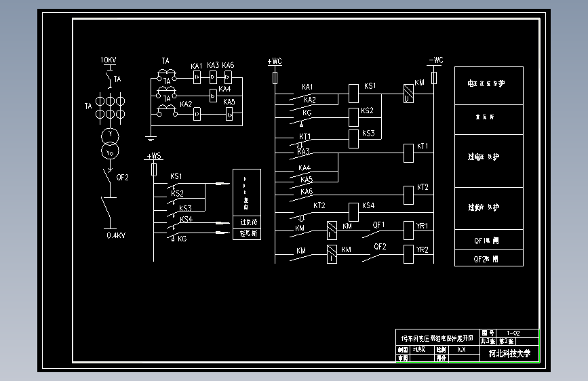Click the 0.4KV voltage label
This screenshot has height=381, width=588.
[116, 235]
